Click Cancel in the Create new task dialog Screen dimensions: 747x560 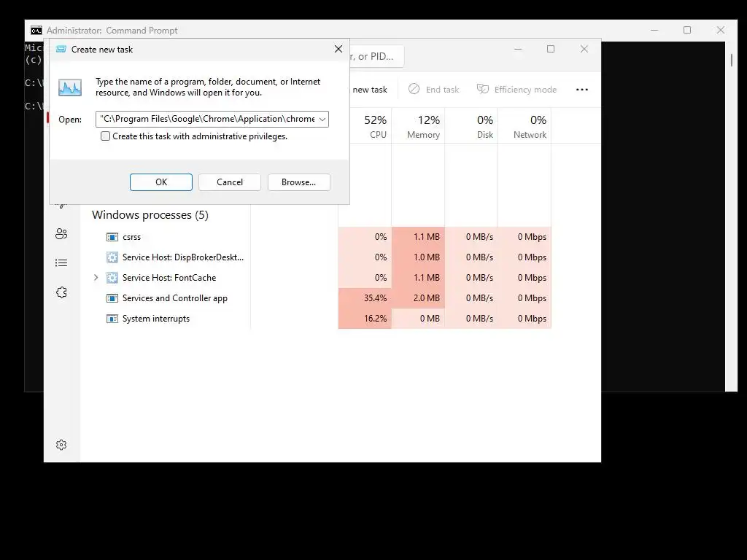[230, 182]
